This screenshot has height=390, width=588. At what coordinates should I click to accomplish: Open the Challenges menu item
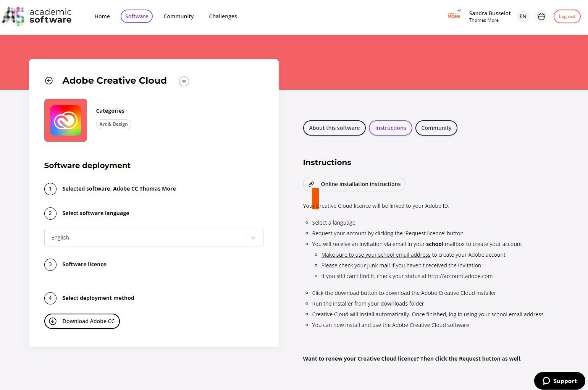(x=223, y=16)
